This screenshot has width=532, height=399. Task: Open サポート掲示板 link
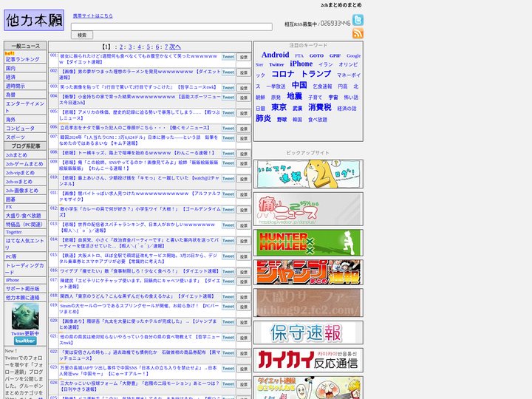click(x=22, y=289)
